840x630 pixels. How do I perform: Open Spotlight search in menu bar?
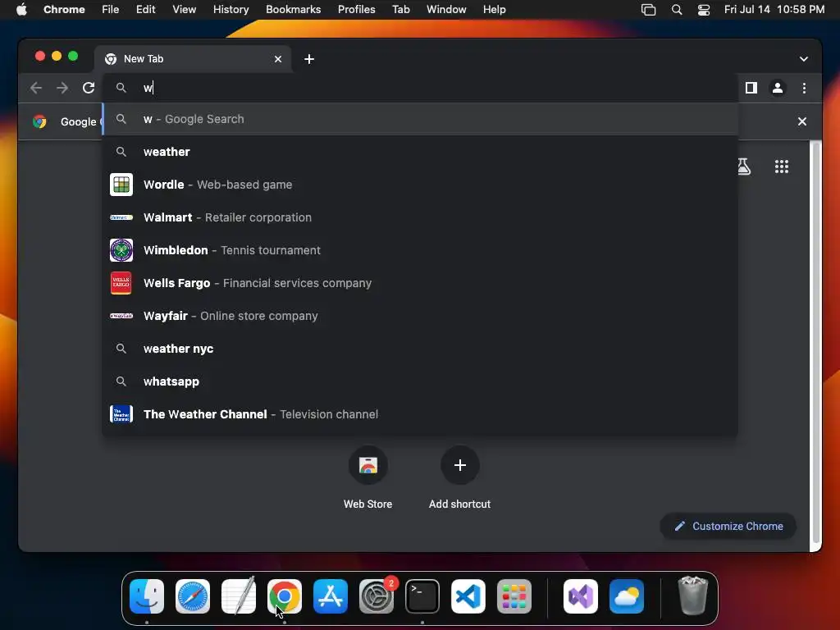coord(677,10)
